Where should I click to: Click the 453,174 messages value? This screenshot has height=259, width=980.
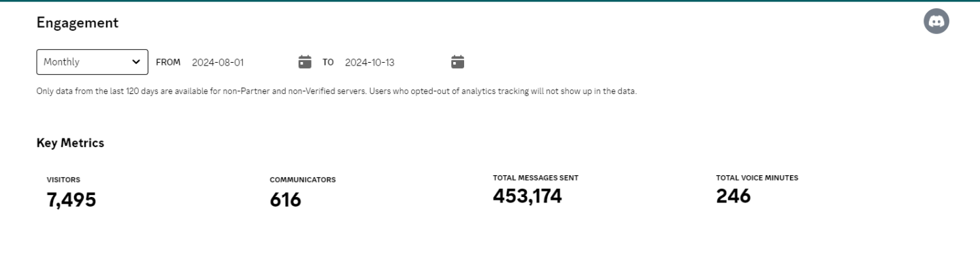pos(527,197)
